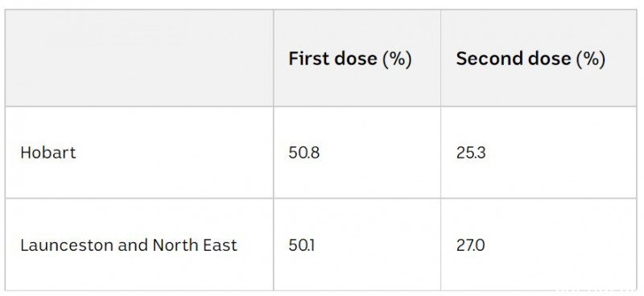Click blank space right of 25.3 in Hobart row
Viewport: 644px width, 296px height.
point(559,153)
